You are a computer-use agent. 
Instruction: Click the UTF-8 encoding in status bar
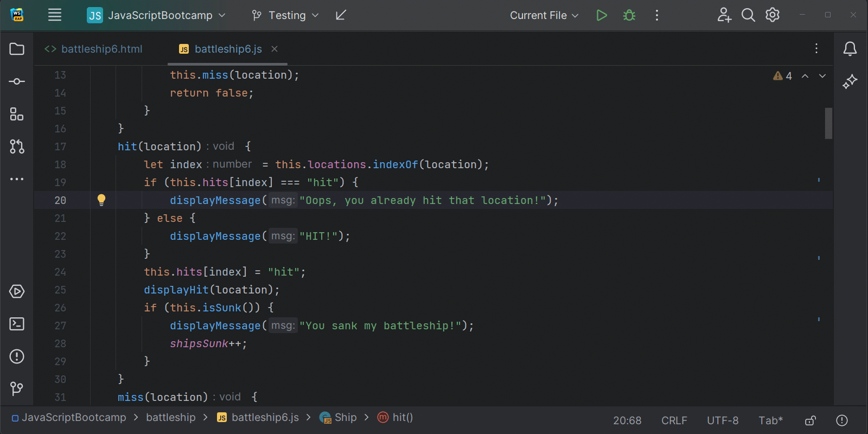722,420
